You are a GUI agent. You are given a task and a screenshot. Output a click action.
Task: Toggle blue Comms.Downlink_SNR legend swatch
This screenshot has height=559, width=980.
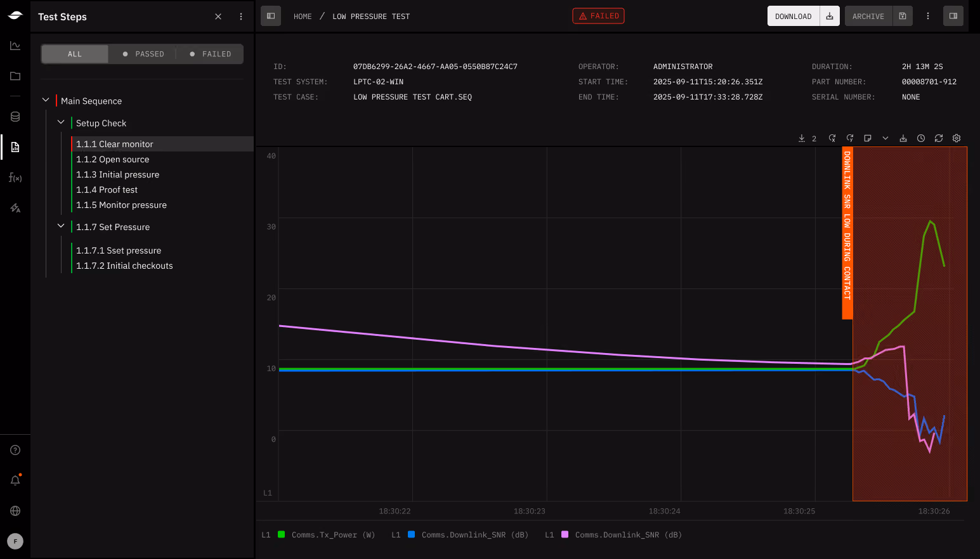coord(411,534)
